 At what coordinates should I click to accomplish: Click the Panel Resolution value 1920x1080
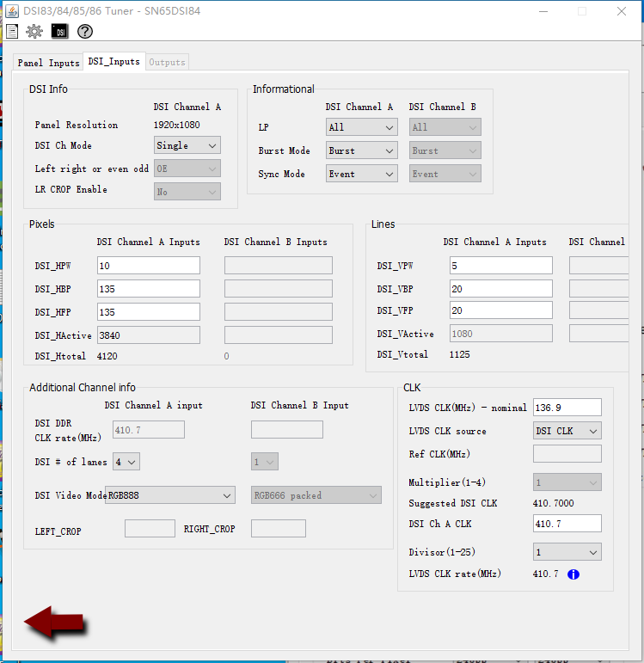click(177, 125)
